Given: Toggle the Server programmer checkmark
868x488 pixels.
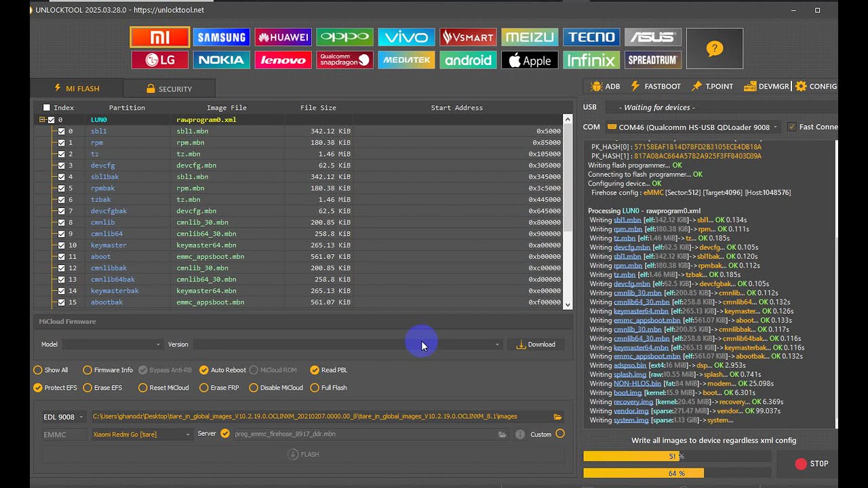Looking at the screenshot, I should (x=225, y=434).
